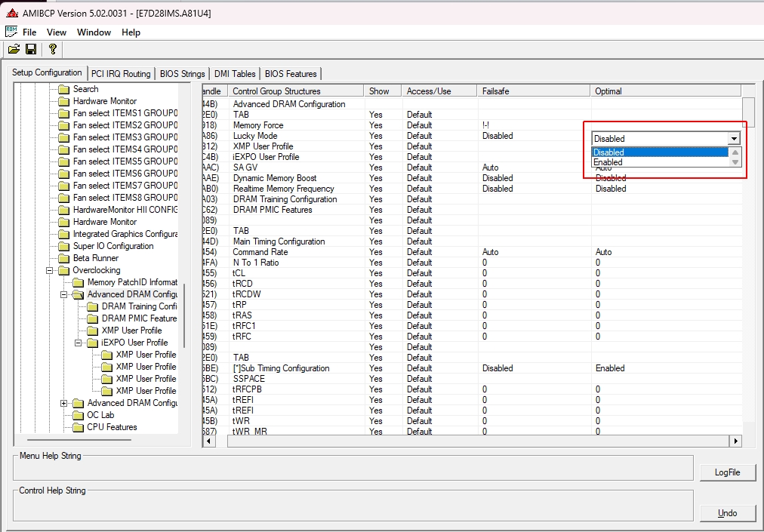Click the tree panel's vertical scrollbar thumb
Image resolution: width=764 pixels, height=532 pixels.
point(183,317)
